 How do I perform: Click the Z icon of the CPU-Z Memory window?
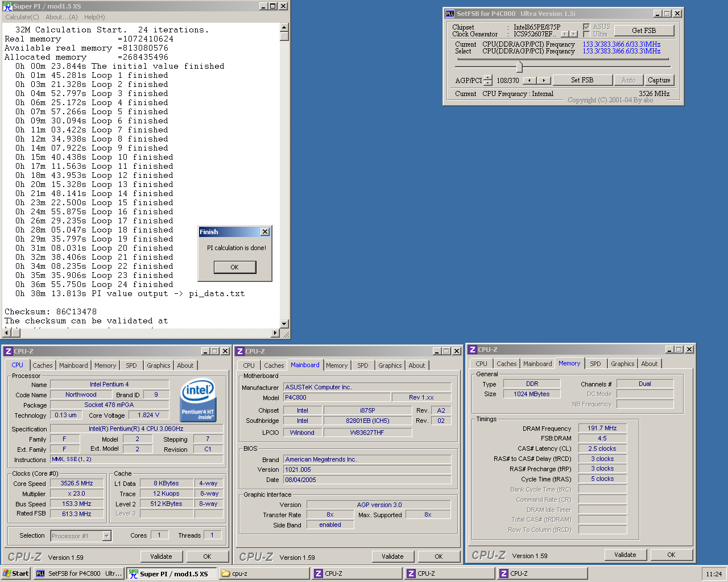point(472,350)
